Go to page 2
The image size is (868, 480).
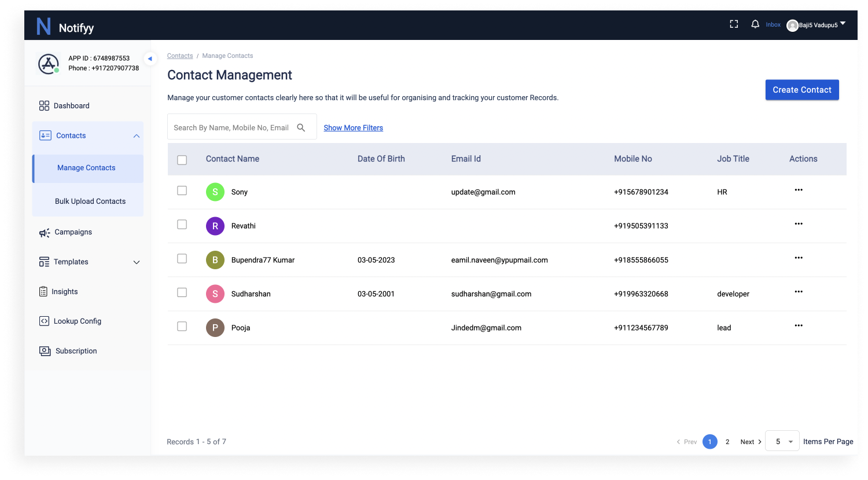pos(727,442)
